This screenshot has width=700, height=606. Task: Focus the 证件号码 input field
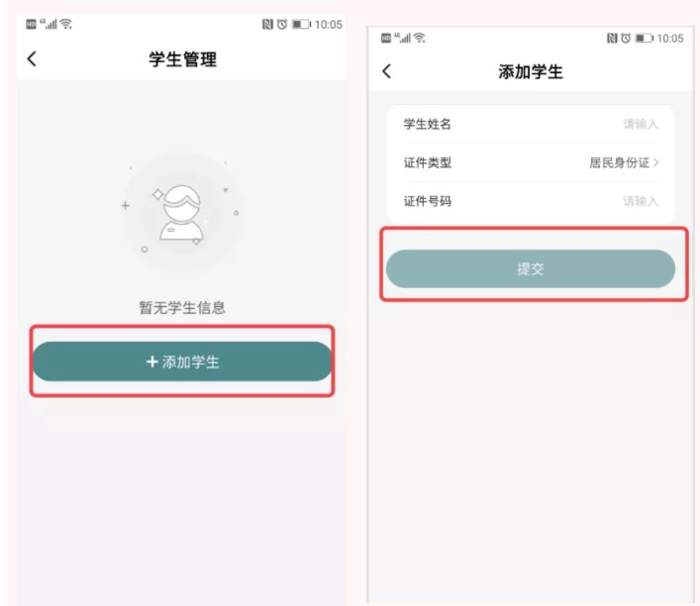(x=531, y=201)
